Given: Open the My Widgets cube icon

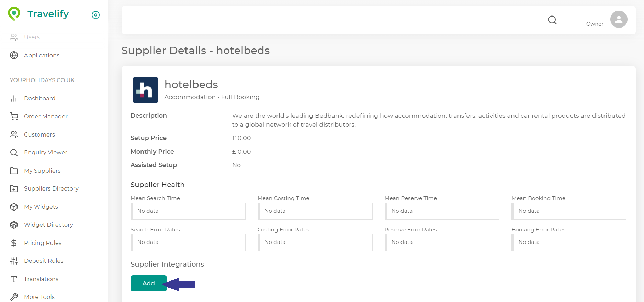Looking at the screenshot, I should (14, 207).
